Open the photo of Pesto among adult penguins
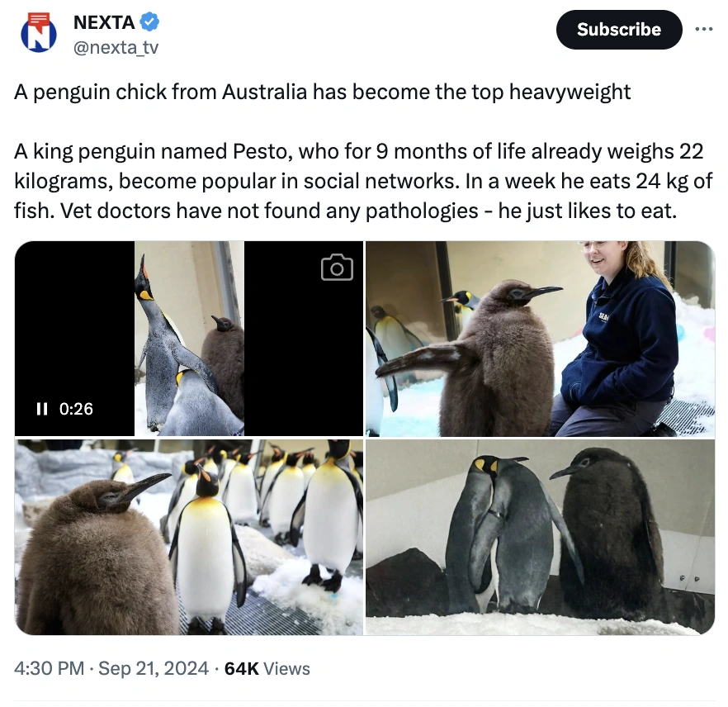 click(189, 538)
